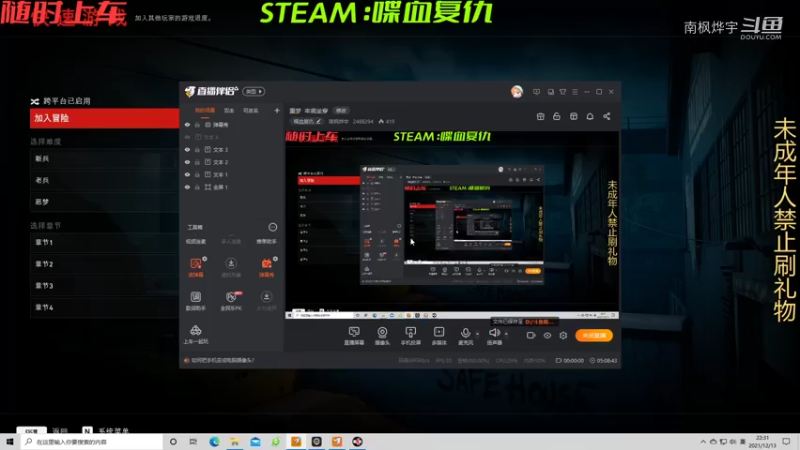Viewport: 800px width, 450px height.
Task: Toggle visibility of the 文本 3 layer
Action: (187, 149)
